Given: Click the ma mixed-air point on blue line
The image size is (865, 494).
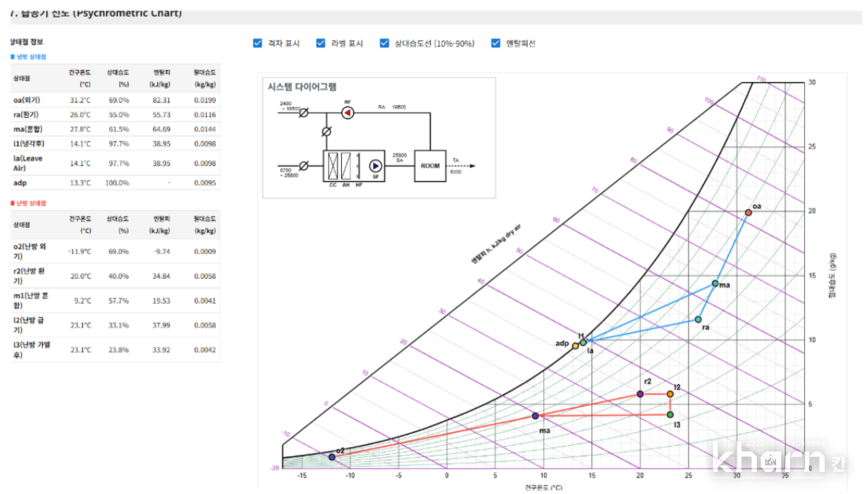Looking at the screenshot, I should 715,284.
